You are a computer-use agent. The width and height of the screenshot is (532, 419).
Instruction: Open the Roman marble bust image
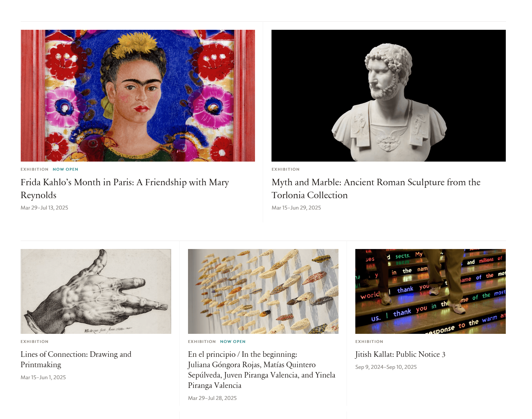(389, 96)
